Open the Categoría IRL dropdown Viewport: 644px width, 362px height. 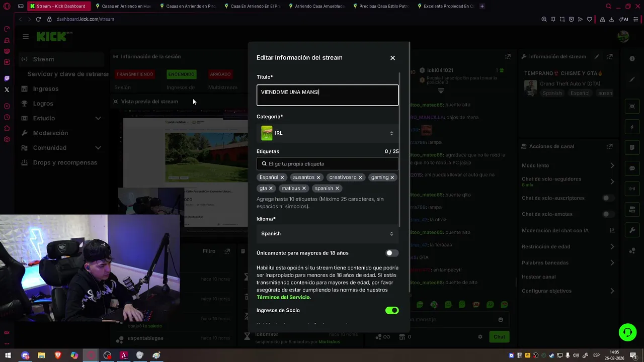[328, 133]
